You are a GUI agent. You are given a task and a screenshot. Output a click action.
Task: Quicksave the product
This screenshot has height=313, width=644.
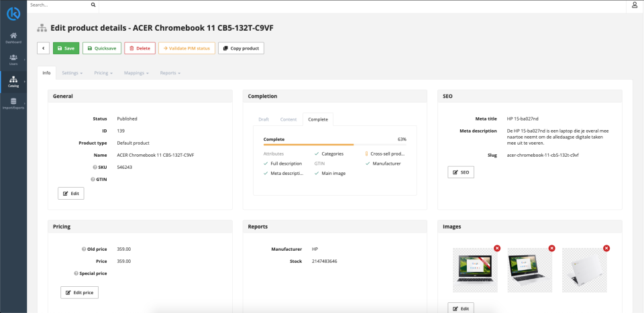point(102,48)
